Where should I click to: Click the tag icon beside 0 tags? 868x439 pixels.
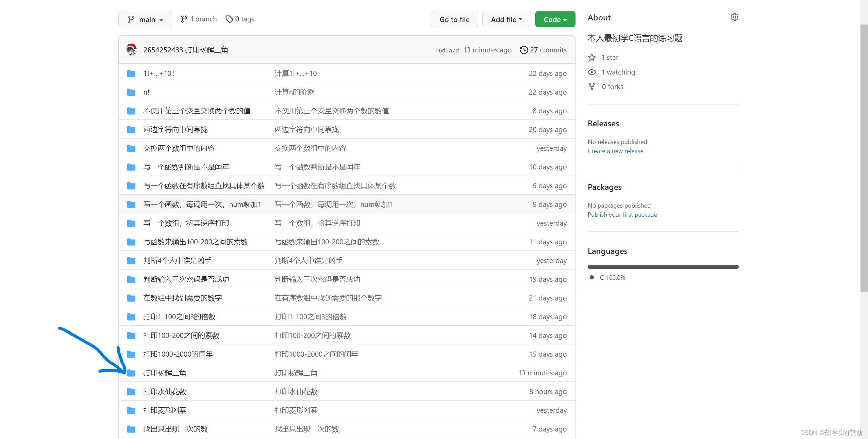coord(229,19)
